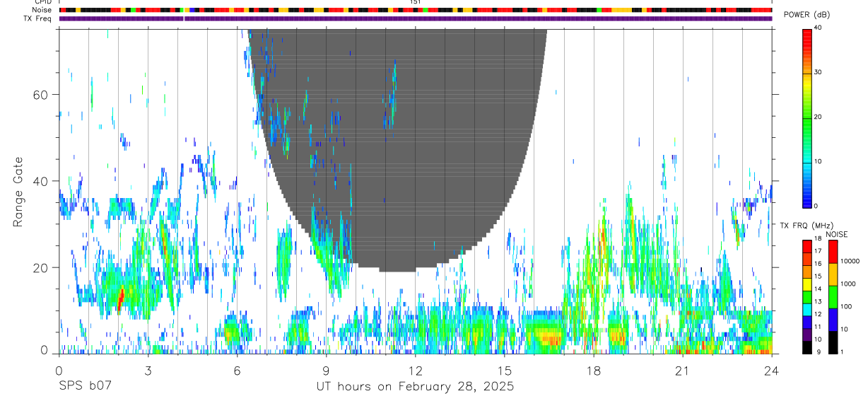Click the 'Range Gate' axis label
Image resolution: width=868 pixels, height=401 pixels.
click(x=18, y=192)
